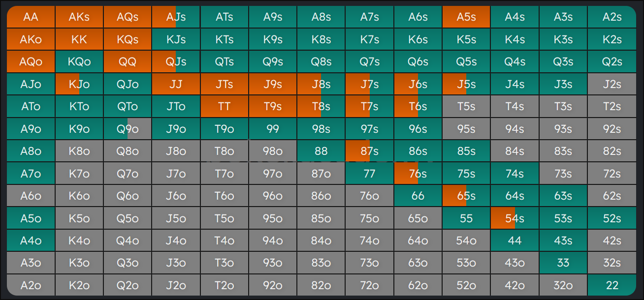Select the 32o hand cell
The width and height of the screenshot is (644, 300).
point(563,285)
